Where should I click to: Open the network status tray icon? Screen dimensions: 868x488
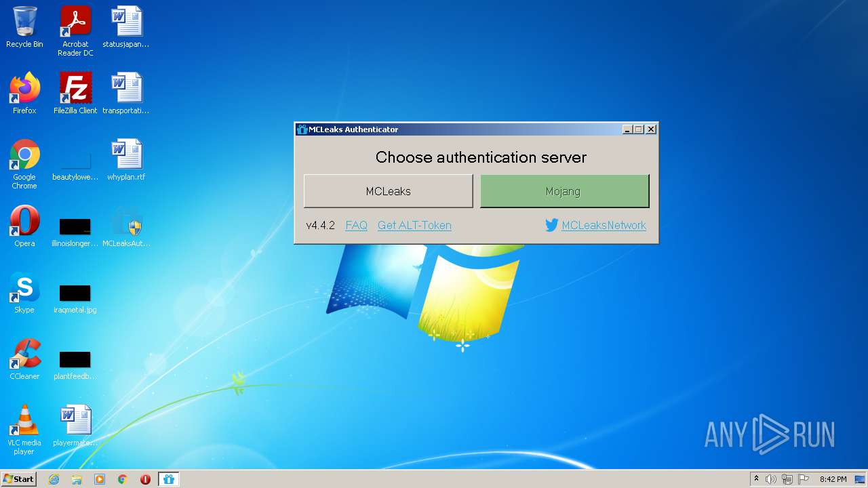(x=787, y=479)
